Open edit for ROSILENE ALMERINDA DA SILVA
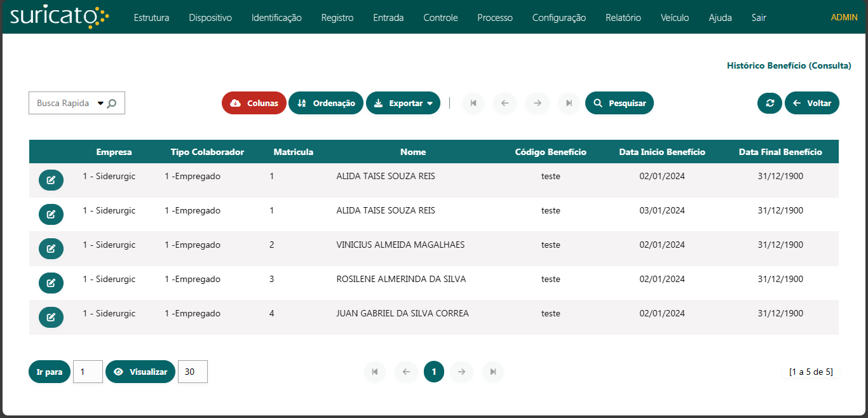The width and height of the screenshot is (868, 418). (x=51, y=283)
